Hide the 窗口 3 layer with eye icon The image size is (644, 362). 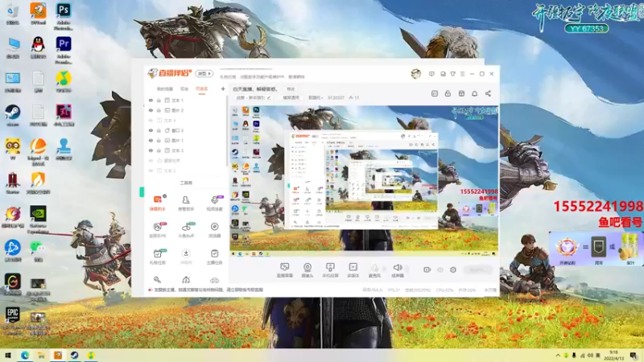click(x=151, y=130)
